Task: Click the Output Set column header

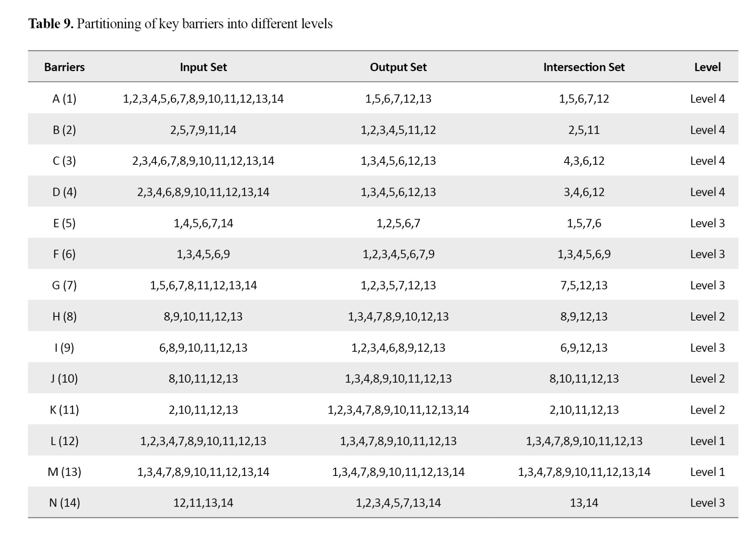Action: click(x=398, y=67)
